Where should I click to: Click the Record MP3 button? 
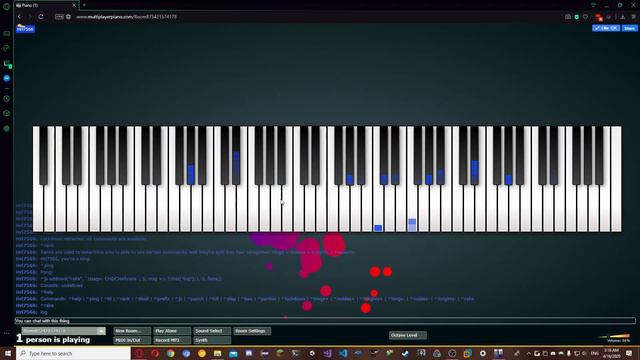172,340
